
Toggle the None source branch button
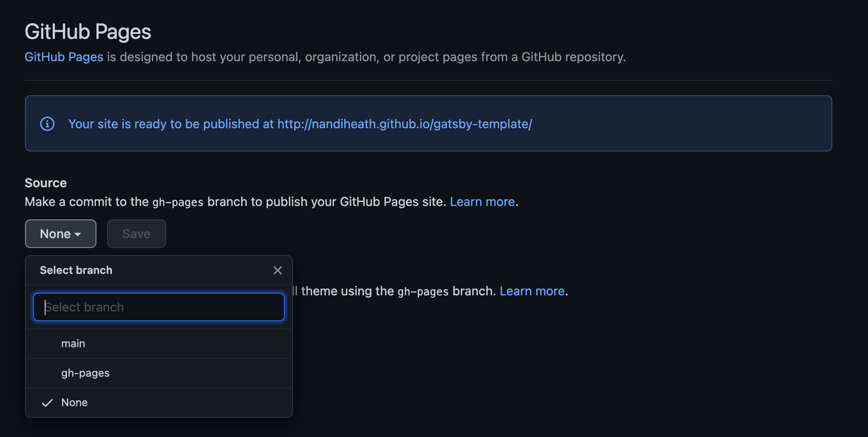tap(60, 234)
